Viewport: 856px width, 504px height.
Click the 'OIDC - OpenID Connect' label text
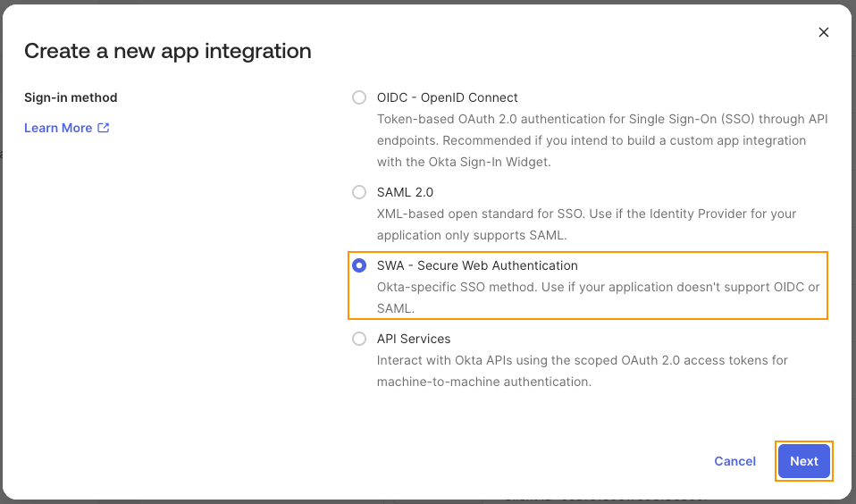pyautogui.click(x=447, y=97)
